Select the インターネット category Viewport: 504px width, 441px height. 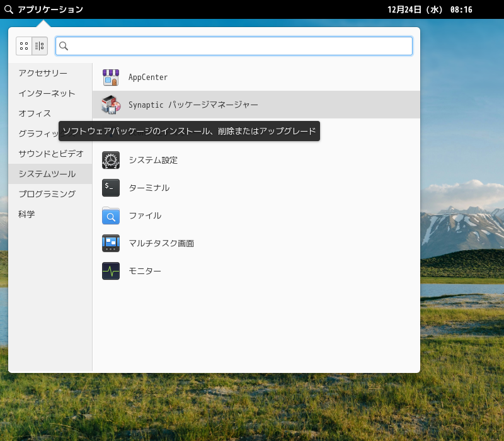pos(47,93)
